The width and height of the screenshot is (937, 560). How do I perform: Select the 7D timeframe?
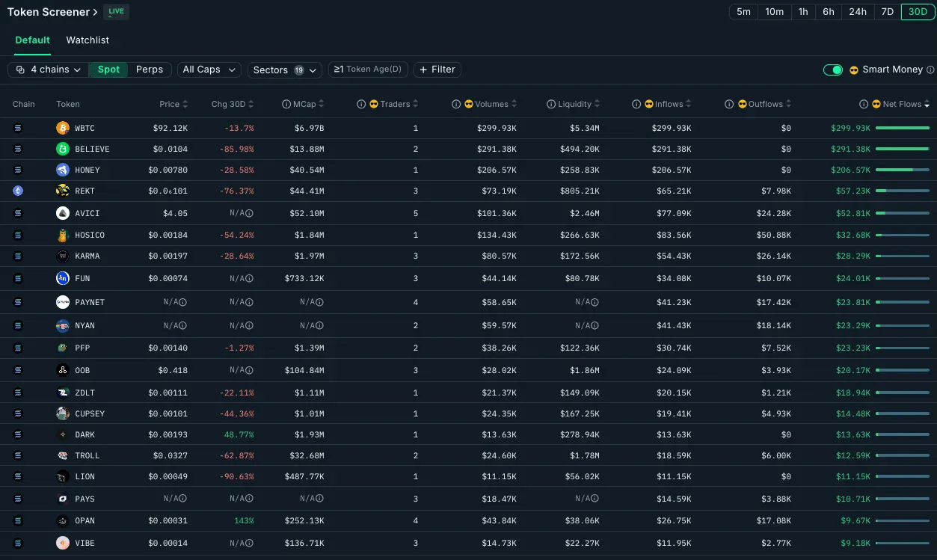click(x=887, y=12)
